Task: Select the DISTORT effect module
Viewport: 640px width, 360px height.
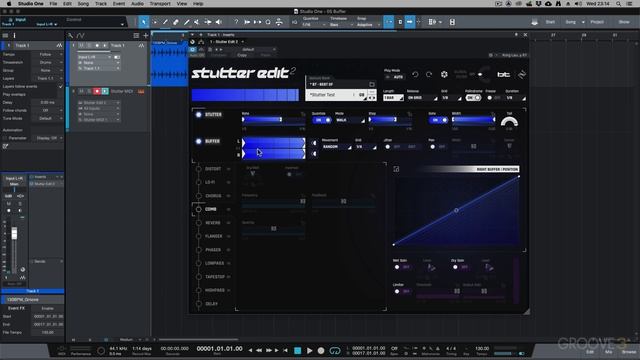Action: click(213, 169)
